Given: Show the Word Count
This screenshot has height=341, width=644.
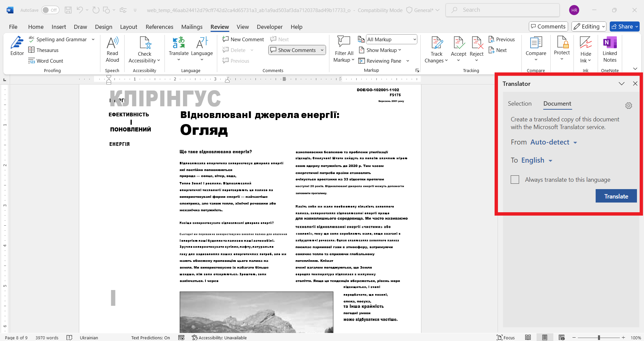Looking at the screenshot, I should click(x=46, y=61).
